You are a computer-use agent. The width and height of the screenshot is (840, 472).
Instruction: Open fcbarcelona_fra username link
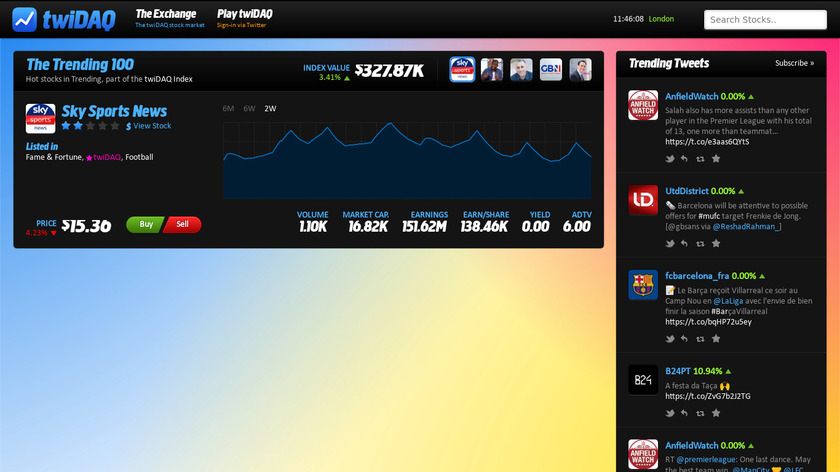(697, 276)
